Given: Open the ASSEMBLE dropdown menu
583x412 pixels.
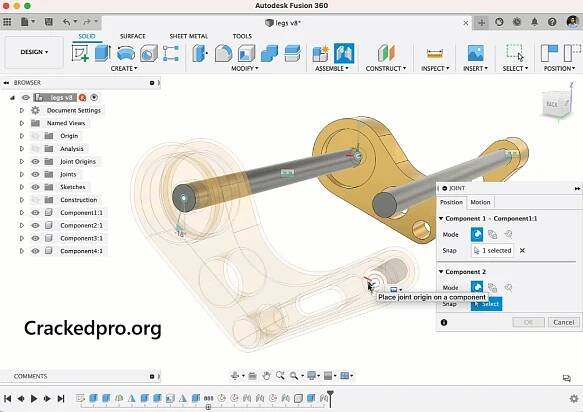Looking at the screenshot, I should (x=332, y=68).
